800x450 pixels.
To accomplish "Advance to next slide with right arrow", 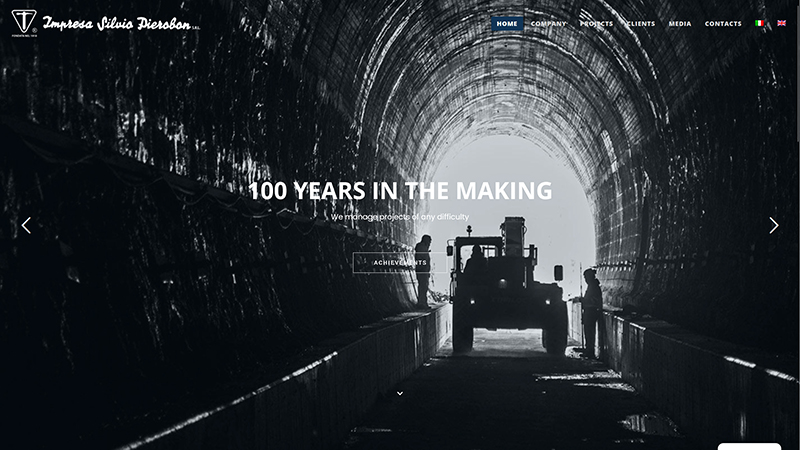I will [773, 225].
